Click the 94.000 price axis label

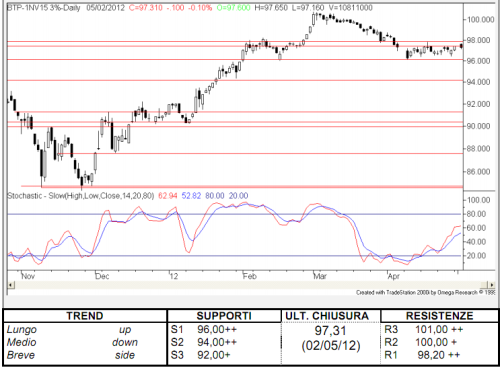tap(479, 82)
